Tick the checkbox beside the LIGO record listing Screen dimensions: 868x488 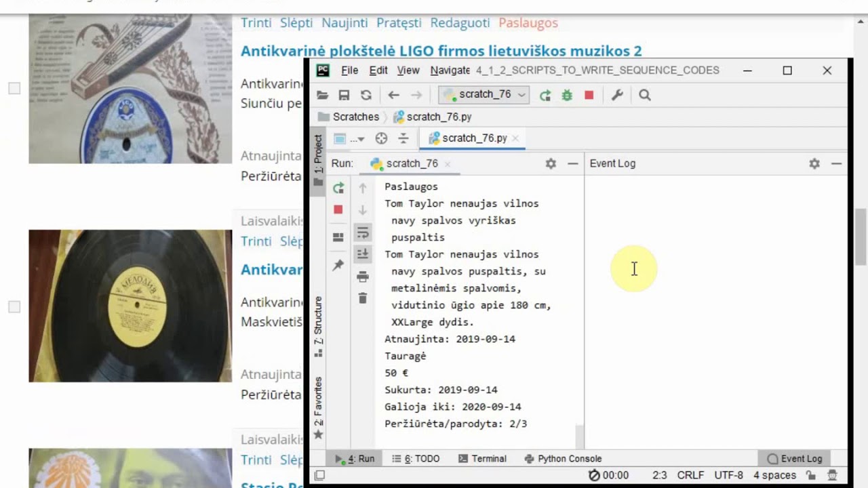[x=14, y=88]
